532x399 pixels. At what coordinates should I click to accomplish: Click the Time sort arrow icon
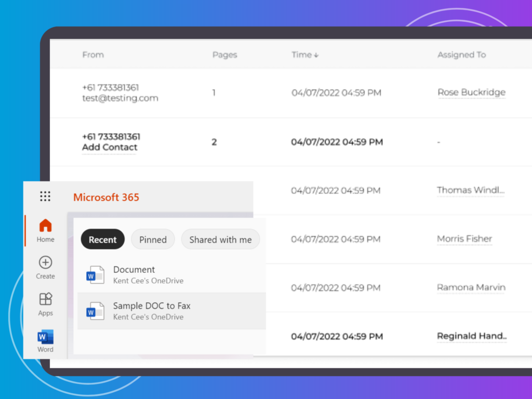[316, 55]
